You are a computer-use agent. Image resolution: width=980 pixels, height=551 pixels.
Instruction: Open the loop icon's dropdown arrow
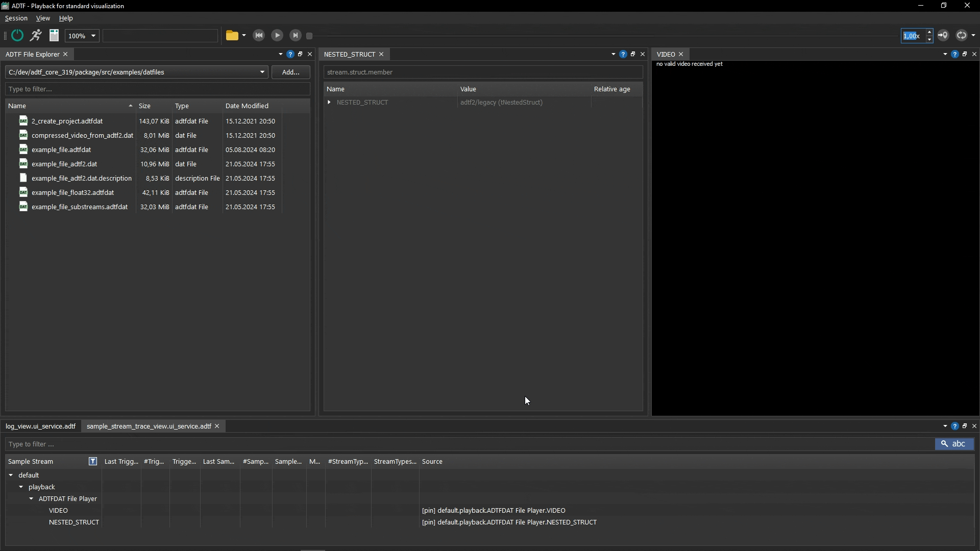point(973,35)
